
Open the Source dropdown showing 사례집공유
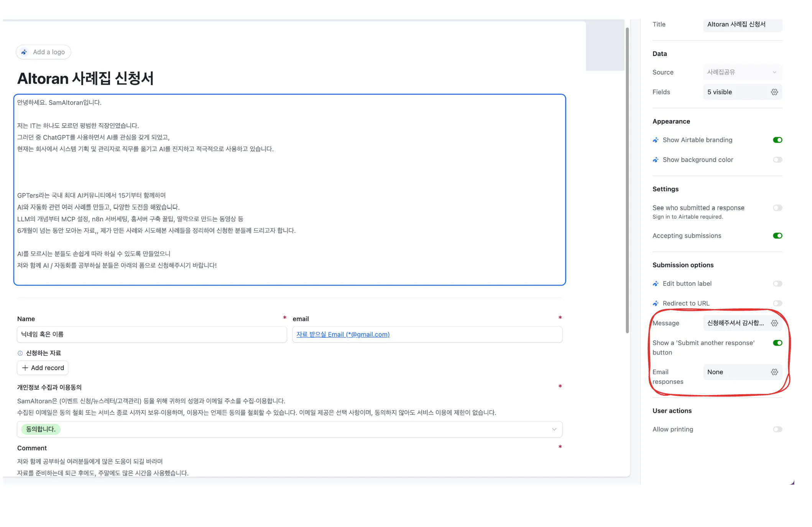pyautogui.click(x=743, y=72)
